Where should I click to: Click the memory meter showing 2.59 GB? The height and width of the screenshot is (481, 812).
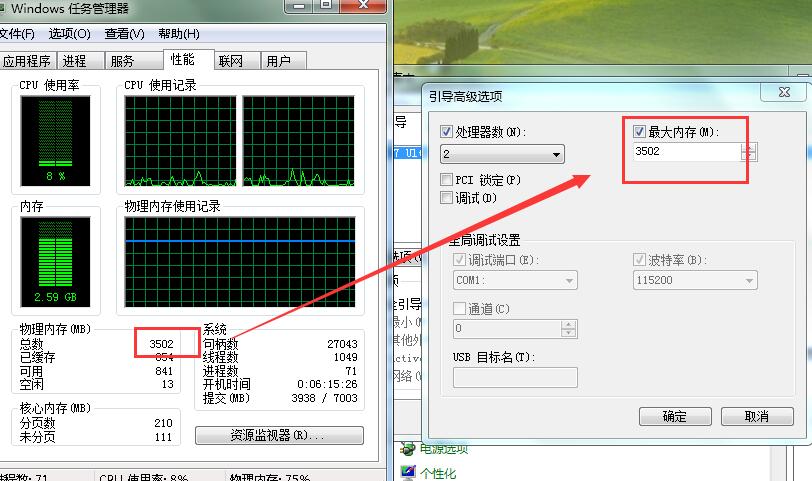pos(55,262)
